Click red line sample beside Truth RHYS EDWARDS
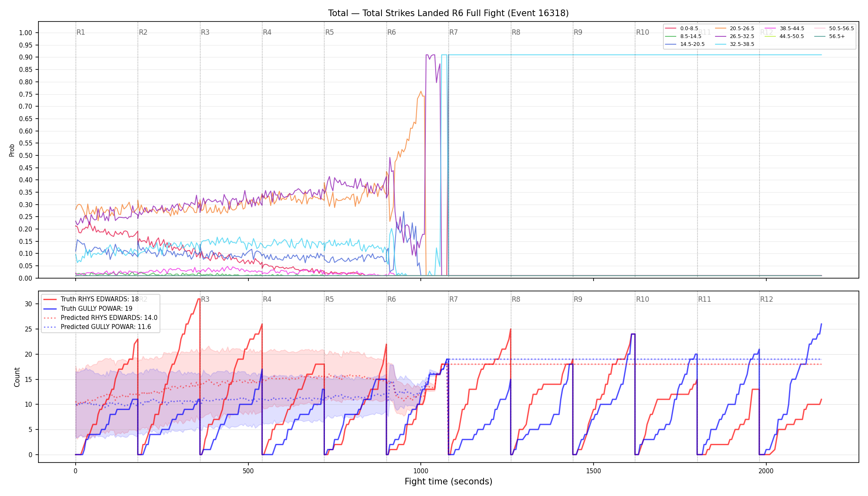The width and height of the screenshot is (868, 496). 50,299
